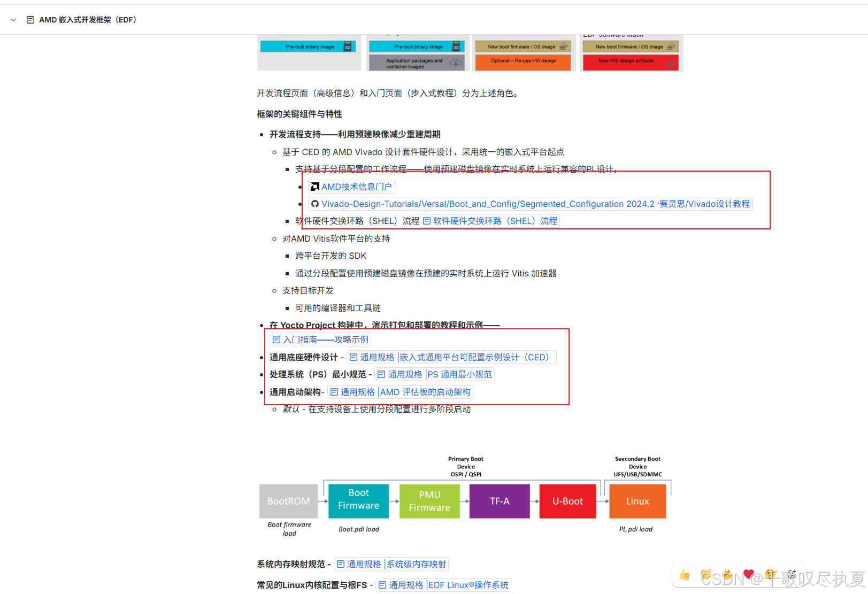Screen dimensions: 868x594
Task: Click the 'Primary Boot Device OSPI / QSPI' label
Action: [x=466, y=467]
